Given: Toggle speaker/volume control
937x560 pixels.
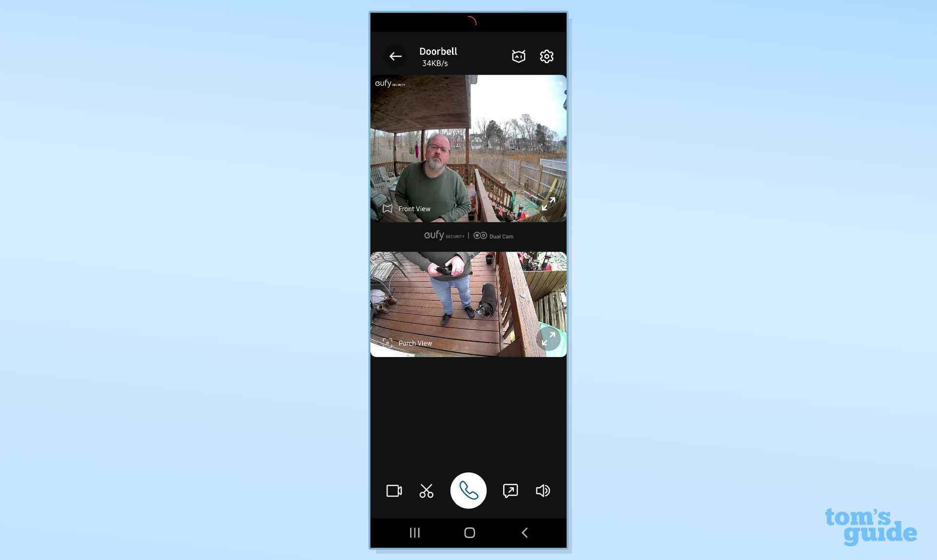Looking at the screenshot, I should coord(543,490).
